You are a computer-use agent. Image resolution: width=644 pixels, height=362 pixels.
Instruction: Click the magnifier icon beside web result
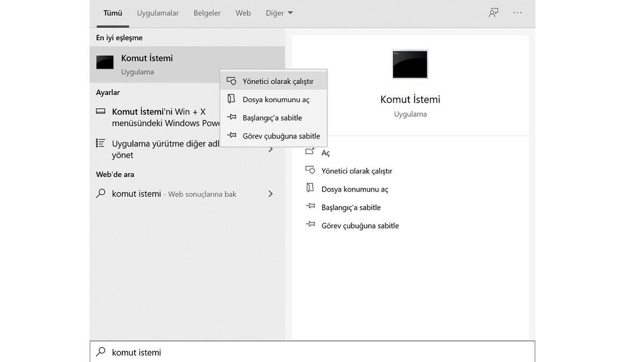(100, 194)
